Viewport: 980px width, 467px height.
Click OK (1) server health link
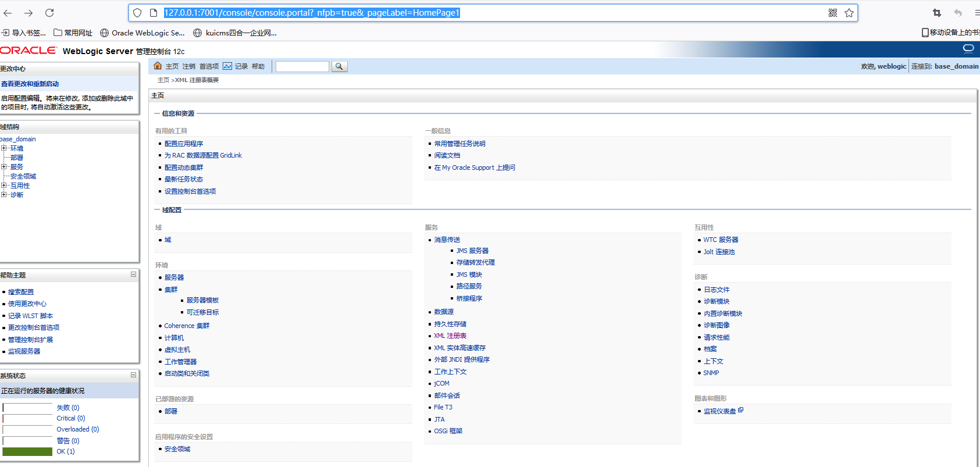click(66, 451)
